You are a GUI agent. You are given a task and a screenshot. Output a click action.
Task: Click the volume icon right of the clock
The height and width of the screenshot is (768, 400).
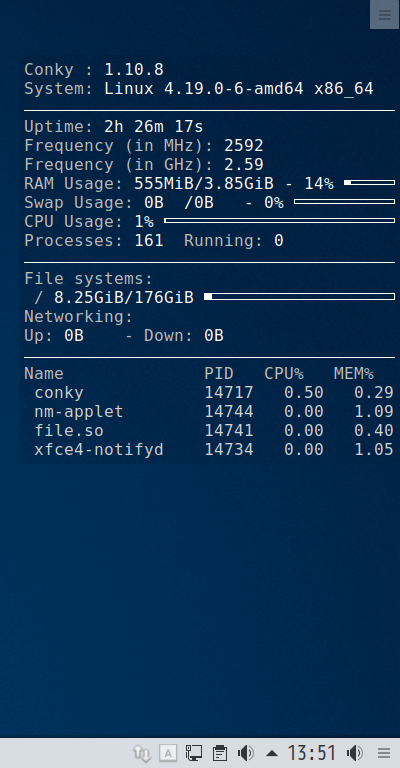tap(354, 753)
